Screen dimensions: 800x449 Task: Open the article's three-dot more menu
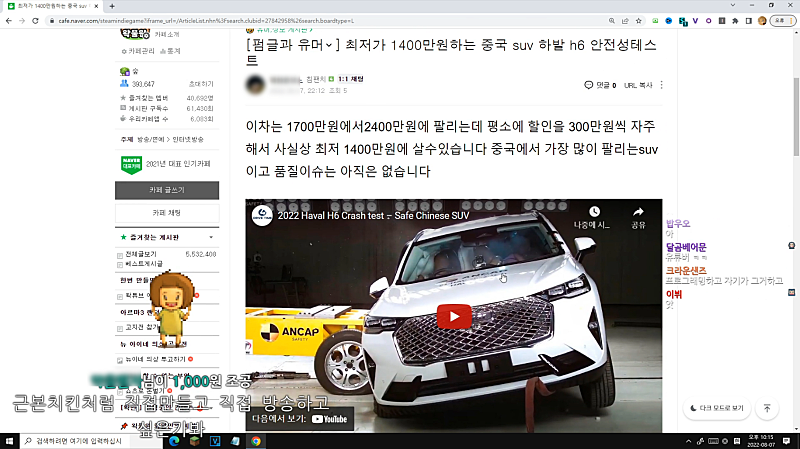click(x=662, y=86)
